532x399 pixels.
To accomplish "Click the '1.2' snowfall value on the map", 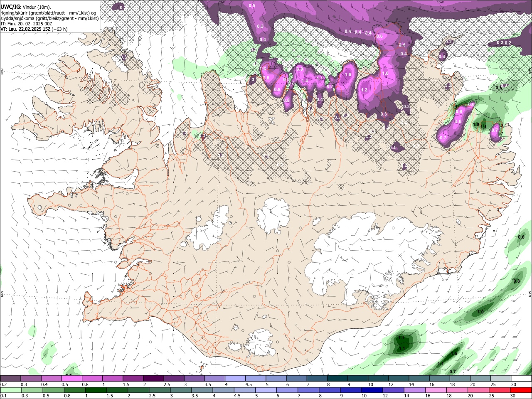I will pyautogui.click(x=365, y=90).
